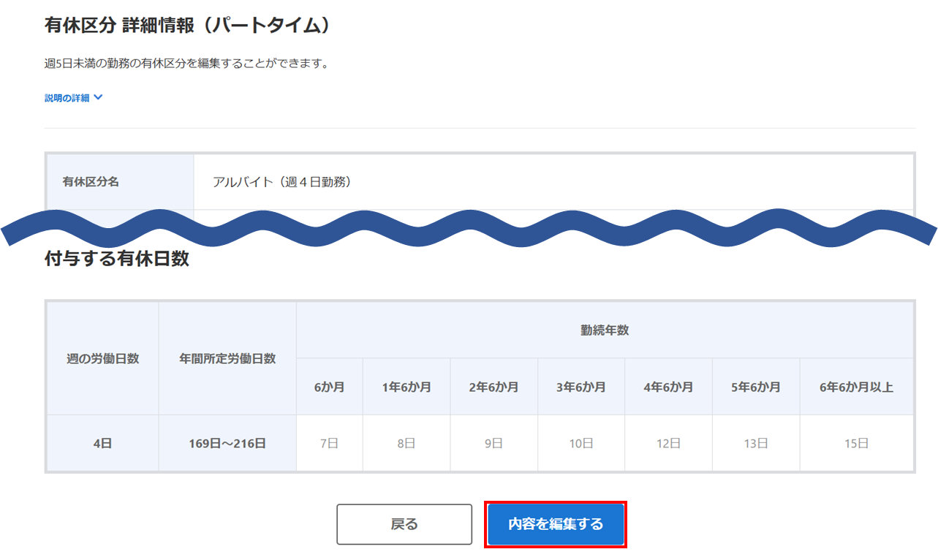Click the 有休区分名 label cell
The height and width of the screenshot is (560, 938).
tap(121, 182)
